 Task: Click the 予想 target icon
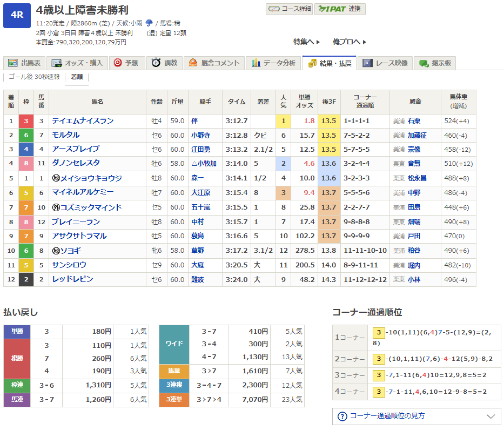[118, 63]
